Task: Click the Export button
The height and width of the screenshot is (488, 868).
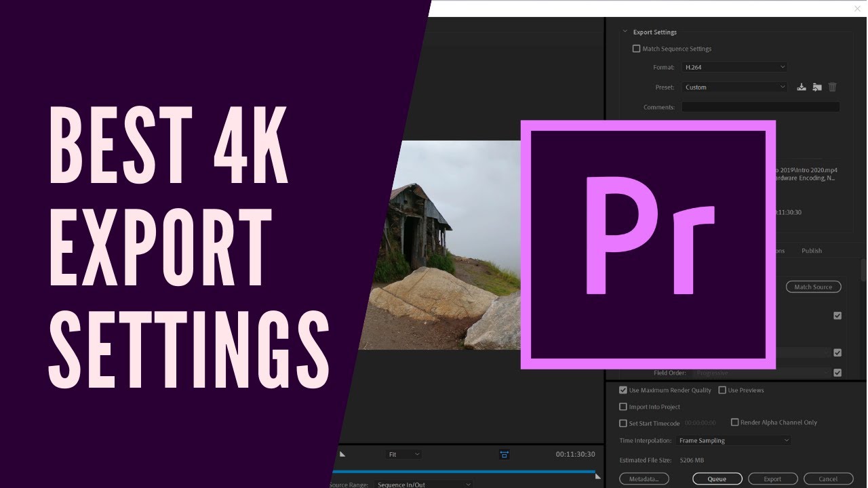Action: click(x=772, y=479)
